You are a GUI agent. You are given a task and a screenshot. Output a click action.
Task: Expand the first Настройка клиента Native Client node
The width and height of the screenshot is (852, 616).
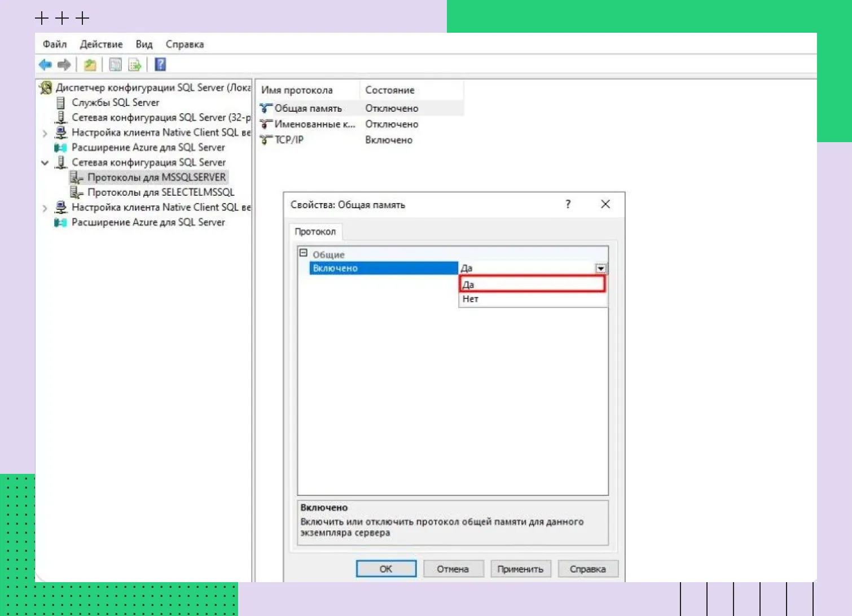point(45,133)
